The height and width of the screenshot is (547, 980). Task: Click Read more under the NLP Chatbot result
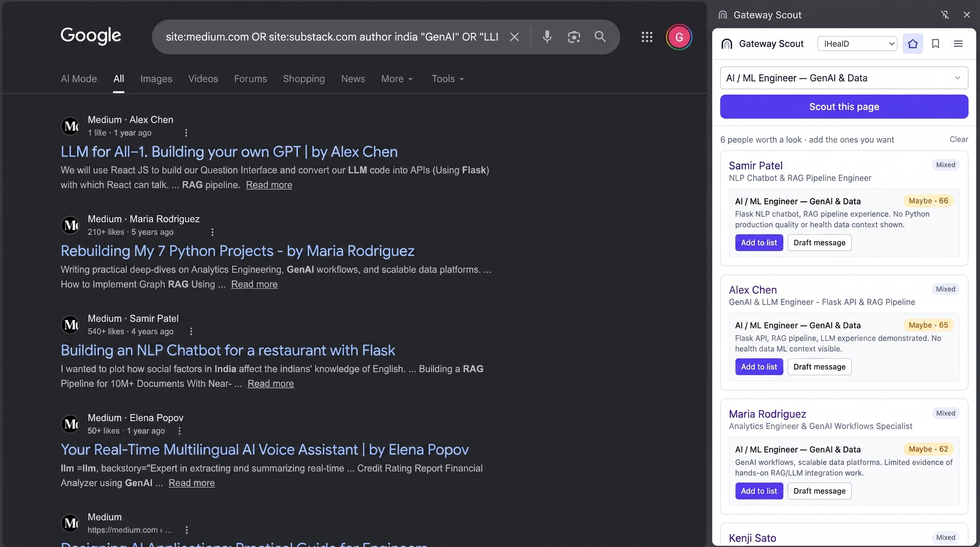[271, 384]
